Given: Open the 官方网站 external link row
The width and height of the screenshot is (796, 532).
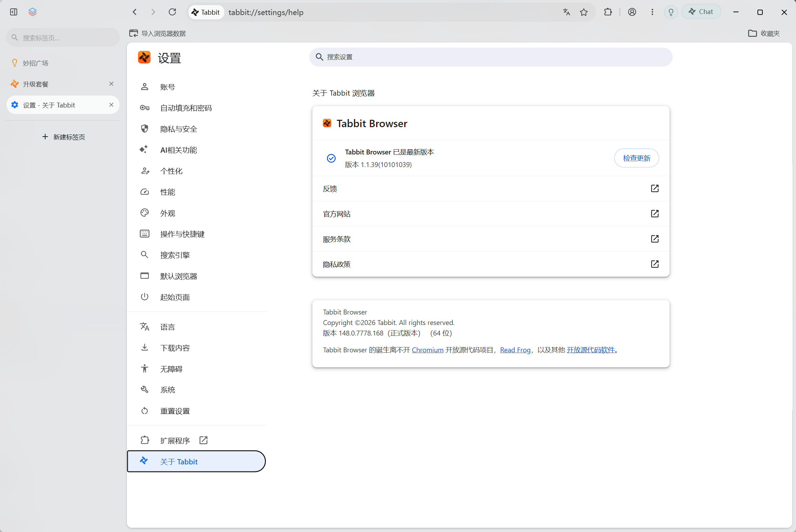Looking at the screenshot, I should [491, 214].
